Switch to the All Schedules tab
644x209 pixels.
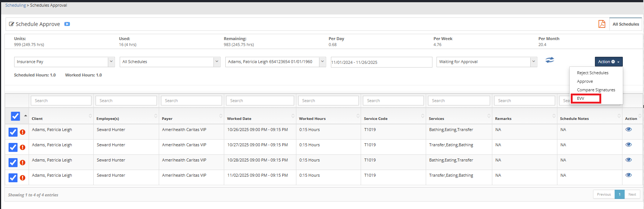coord(626,24)
